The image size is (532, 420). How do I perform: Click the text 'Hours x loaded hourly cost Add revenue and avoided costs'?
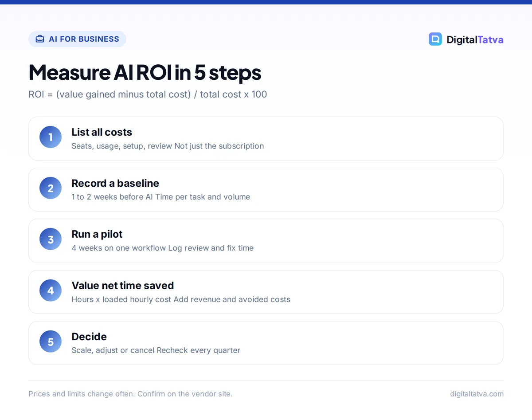(x=181, y=299)
